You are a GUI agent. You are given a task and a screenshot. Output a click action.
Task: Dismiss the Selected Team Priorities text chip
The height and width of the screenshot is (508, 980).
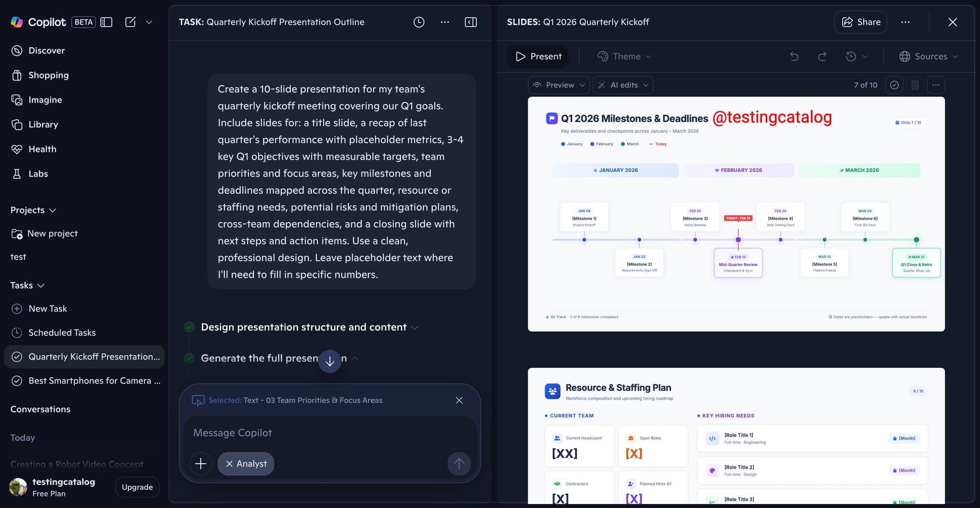click(x=459, y=400)
